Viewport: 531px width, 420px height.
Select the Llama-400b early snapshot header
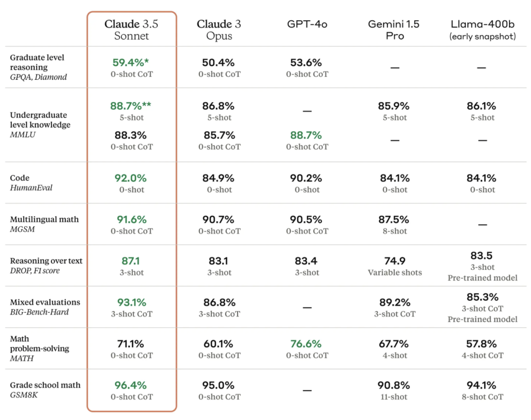point(482,29)
